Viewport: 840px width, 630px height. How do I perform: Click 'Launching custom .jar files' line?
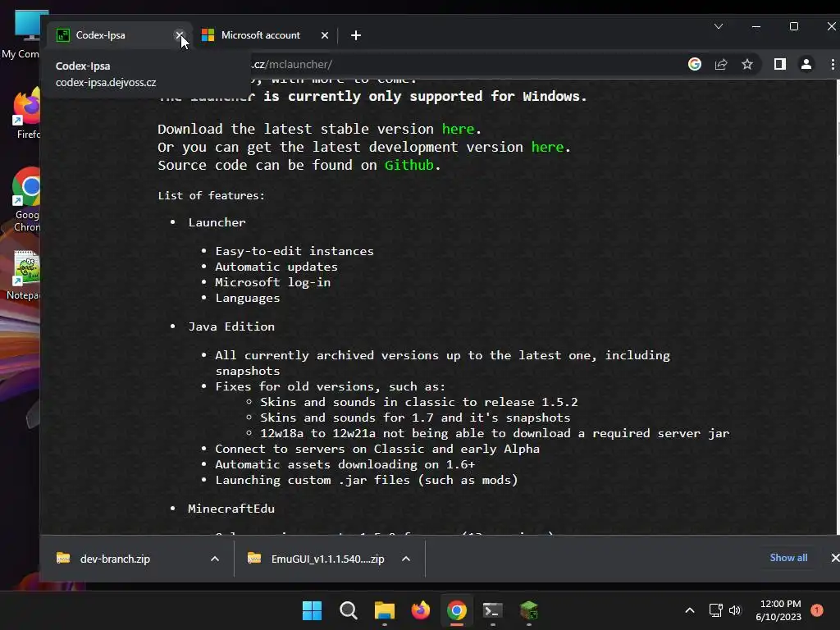click(367, 480)
